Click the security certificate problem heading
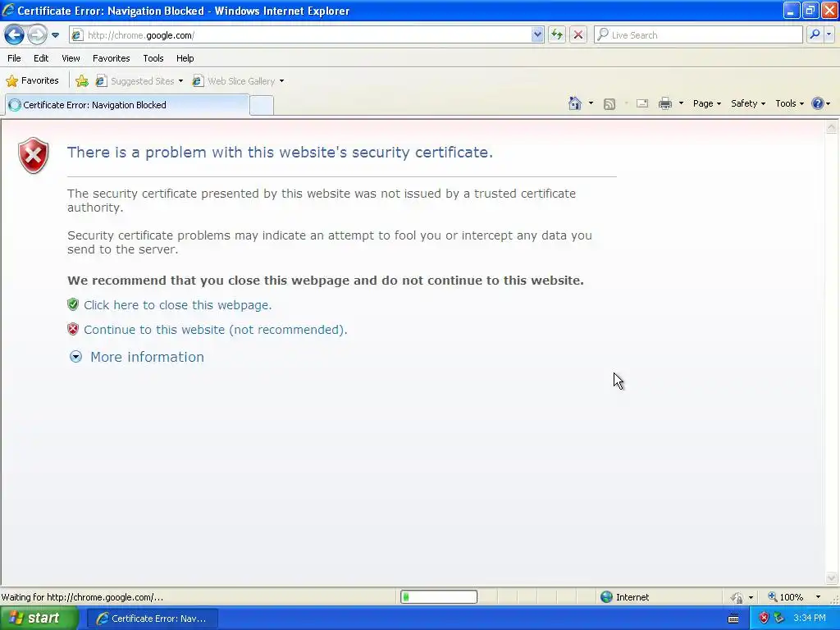Screen dimensions: 840x630 pos(280,152)
